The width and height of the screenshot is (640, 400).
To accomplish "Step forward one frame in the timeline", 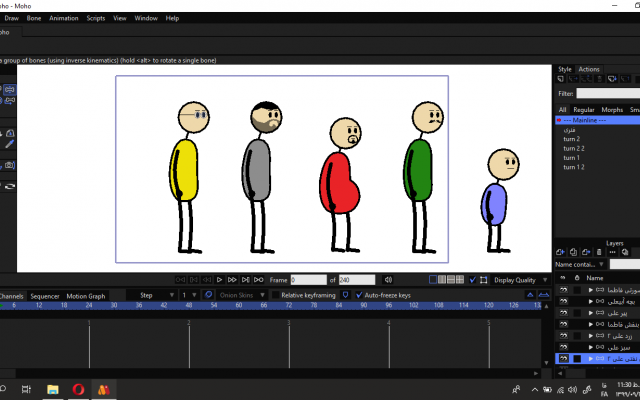I will pos(232,280).
